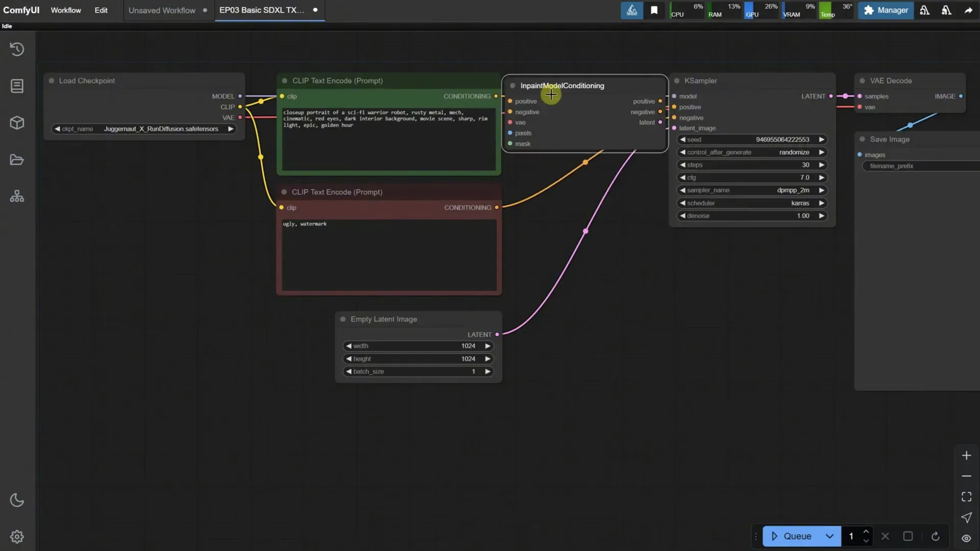Toggle the select mode box near Queue
Image resolution: width=980 pixels, height=551 pixels.
click(908, 536)
